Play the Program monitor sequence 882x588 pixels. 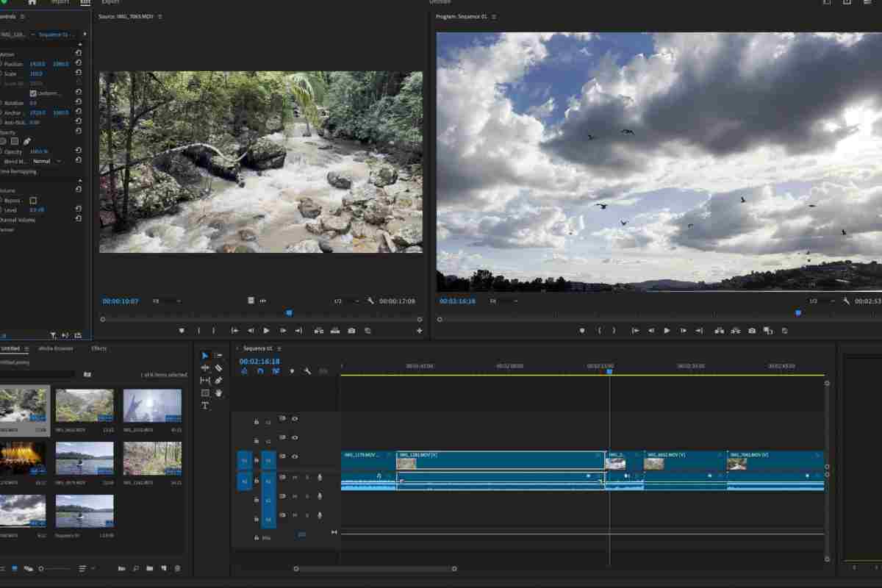[x=667, y=331]
